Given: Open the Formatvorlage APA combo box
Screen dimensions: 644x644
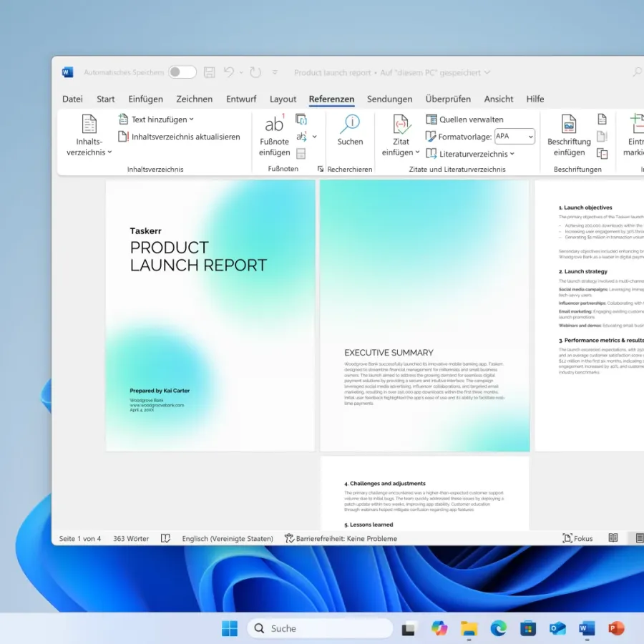Looking at the screenshot, I should tap(514, 137).
